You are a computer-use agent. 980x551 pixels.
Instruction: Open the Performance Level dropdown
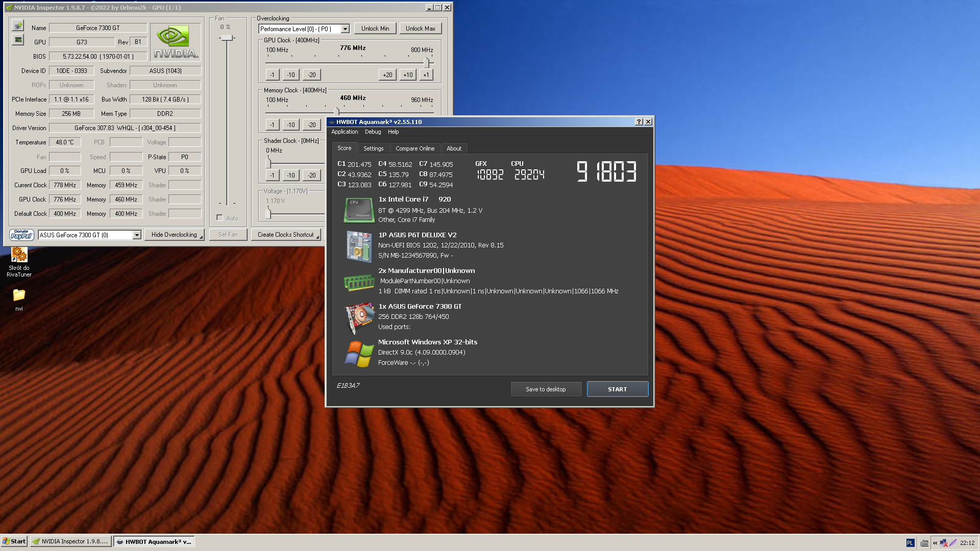(345, 29)
